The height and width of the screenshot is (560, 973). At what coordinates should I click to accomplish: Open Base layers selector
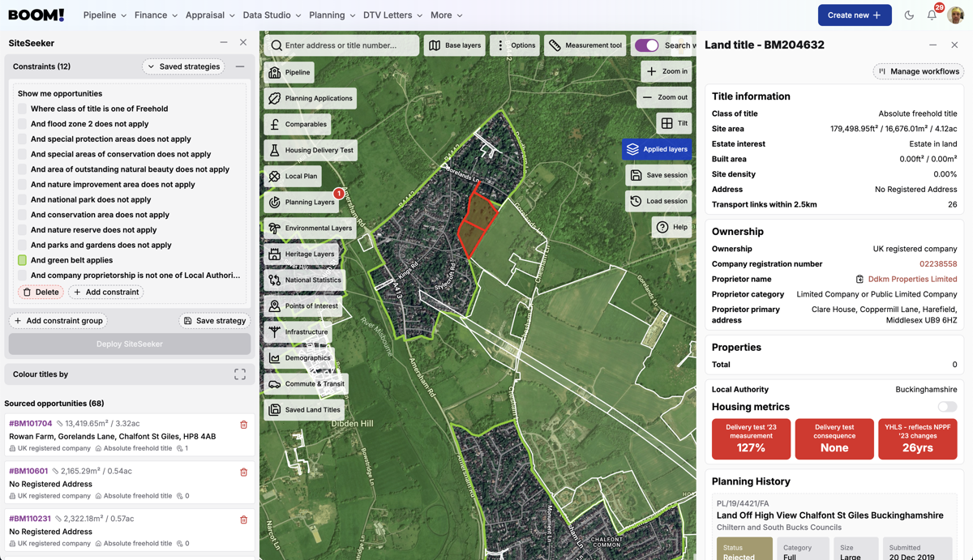tap(454, 45)
